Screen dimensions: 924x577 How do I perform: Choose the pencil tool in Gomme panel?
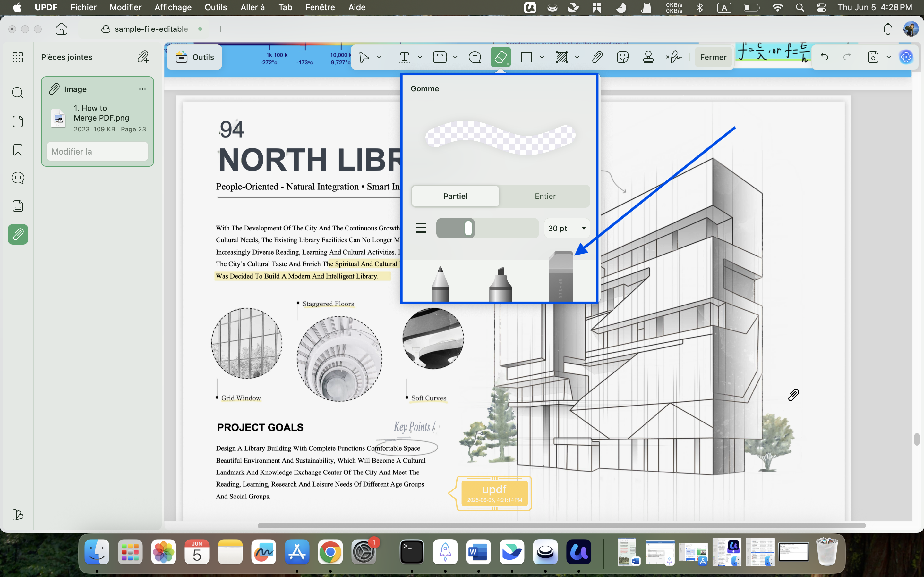click(440, 284)
